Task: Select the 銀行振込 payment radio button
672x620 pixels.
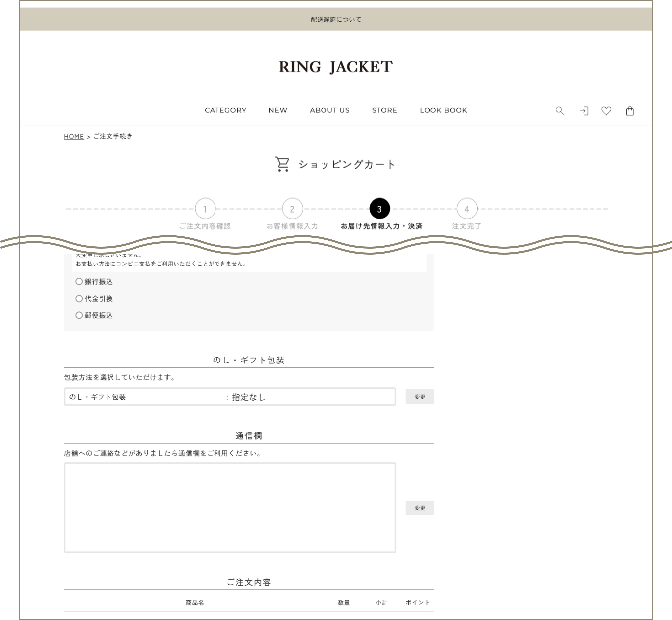Action: coord(79,282)
